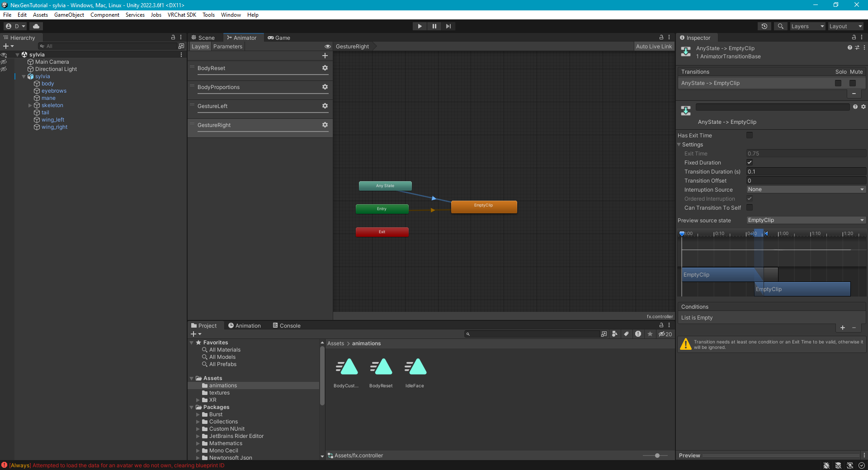The width and height of the screenshot is (868, 470).
Task: Click search by log type icon in Project
Action: click(x=638, y=334)
